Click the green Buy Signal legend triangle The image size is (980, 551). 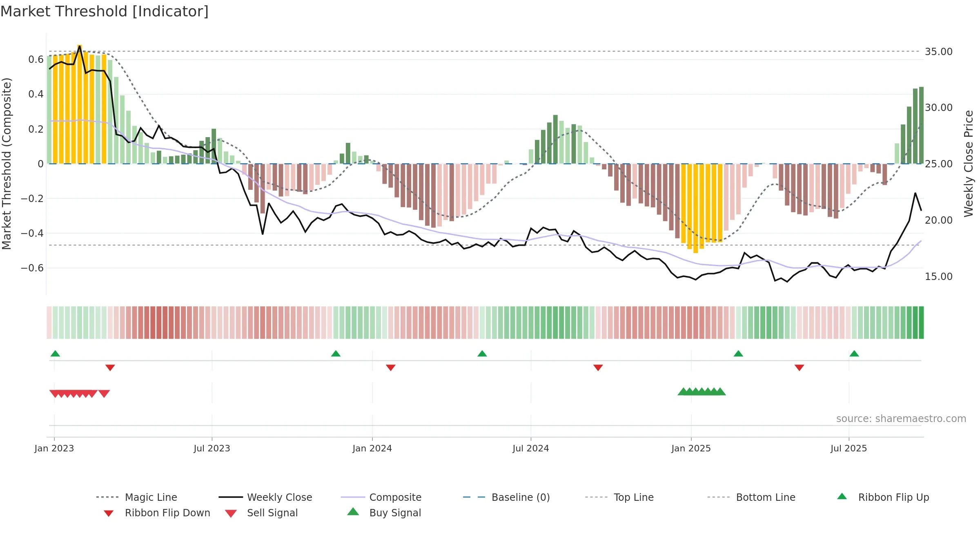pos(353,511)
